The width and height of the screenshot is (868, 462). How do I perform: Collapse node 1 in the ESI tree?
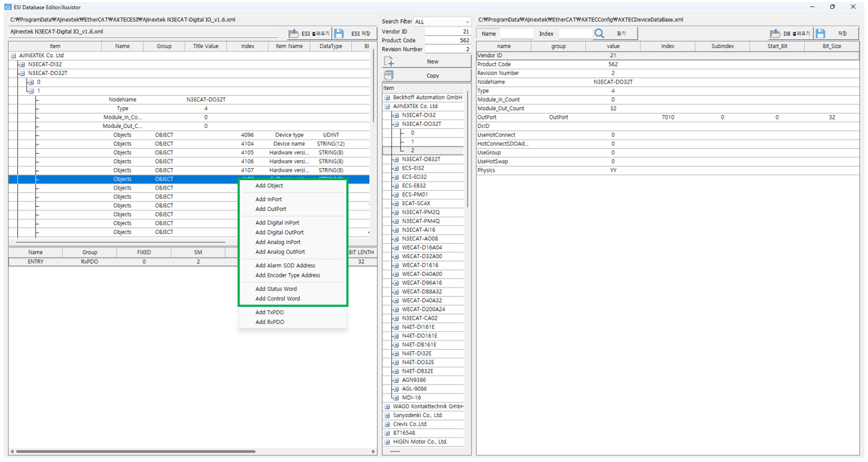click(30, 91)
